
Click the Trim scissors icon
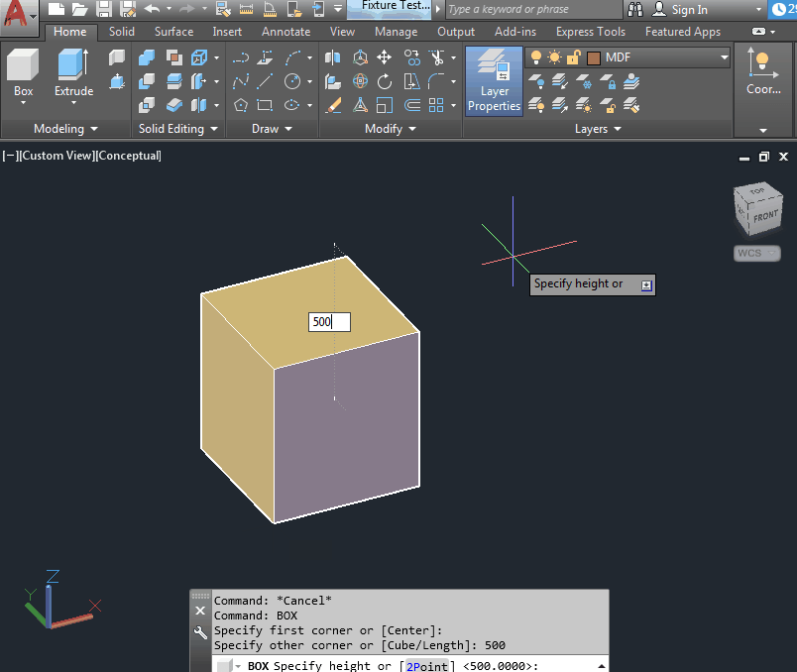(436, 57)
